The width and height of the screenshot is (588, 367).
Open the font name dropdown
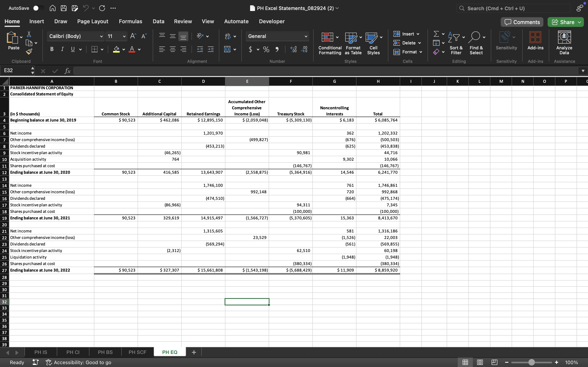(x=101, y=36)
